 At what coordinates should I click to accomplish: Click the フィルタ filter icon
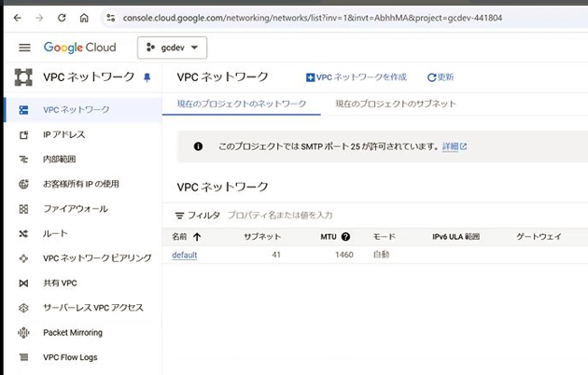click(180, 215)
